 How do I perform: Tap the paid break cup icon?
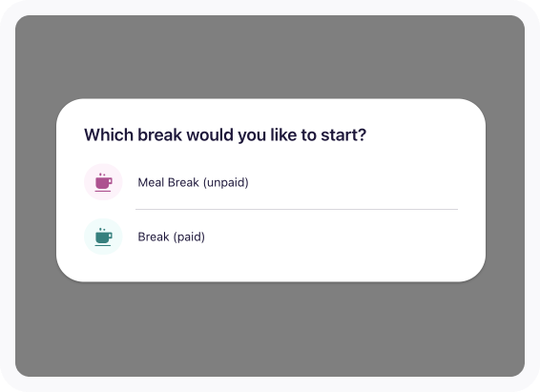coord(103,237)
